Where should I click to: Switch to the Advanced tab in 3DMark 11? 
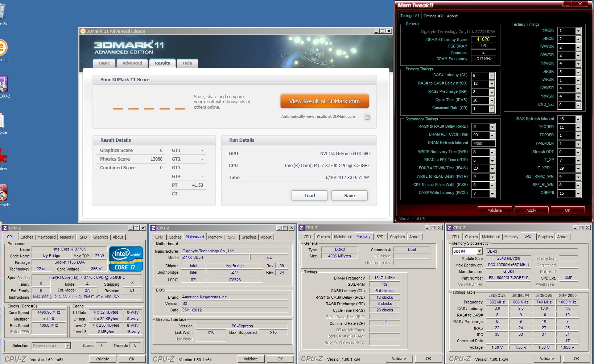tap(132, 63)
